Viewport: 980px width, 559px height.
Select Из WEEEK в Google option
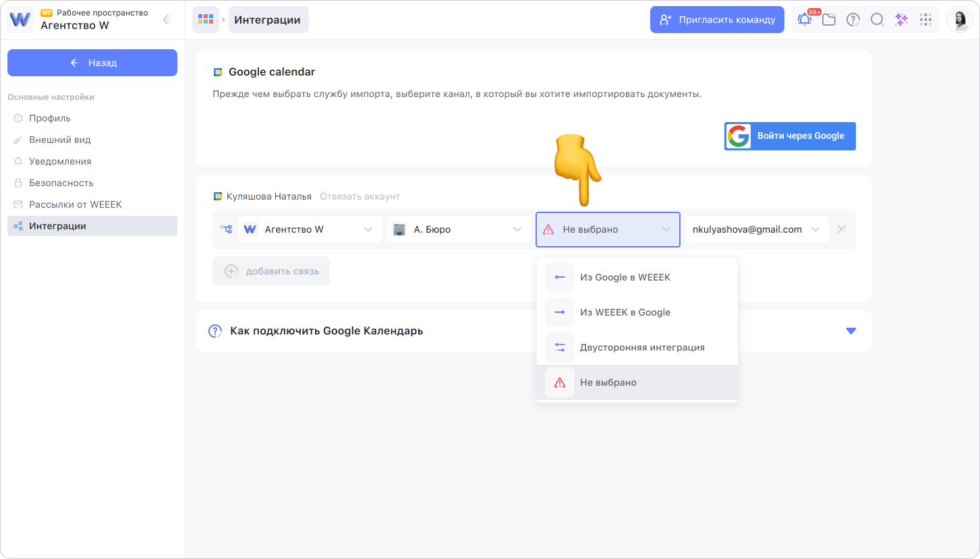click(x=625, y=312)
